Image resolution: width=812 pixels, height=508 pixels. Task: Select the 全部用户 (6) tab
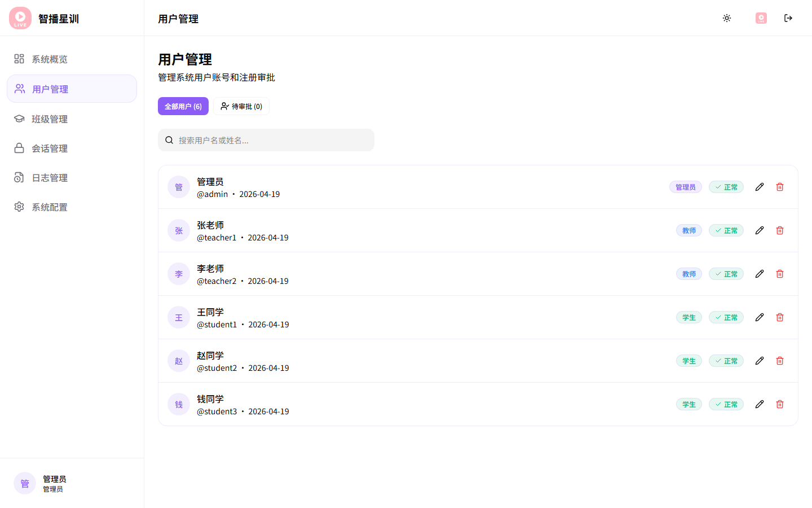coord(183,106)
